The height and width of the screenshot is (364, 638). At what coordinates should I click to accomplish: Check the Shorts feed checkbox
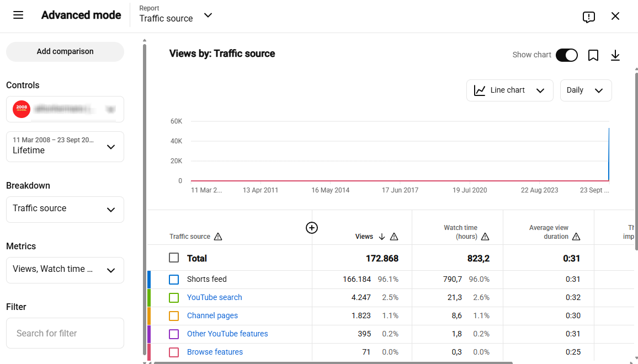coord(174,280)
